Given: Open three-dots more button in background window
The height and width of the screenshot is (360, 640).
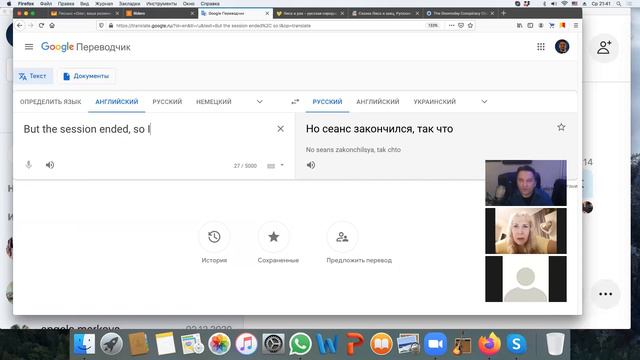Looking at the screenshot, I should (x=605, y=294).
